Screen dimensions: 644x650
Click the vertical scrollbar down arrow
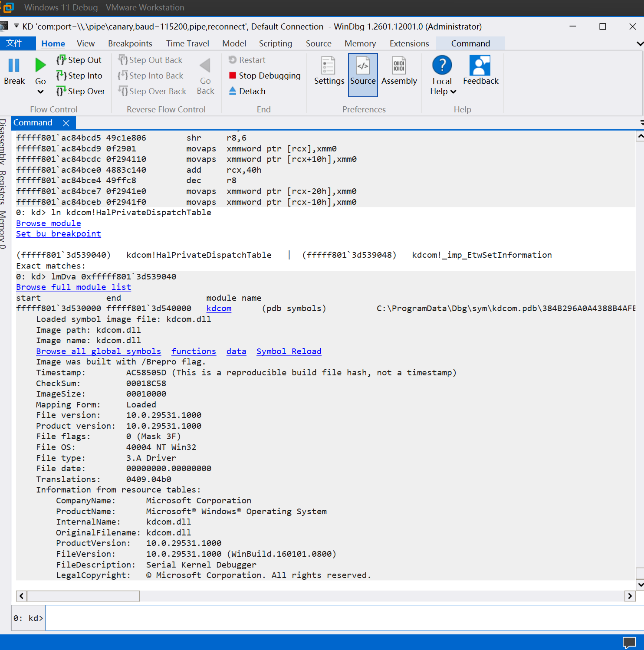tap(640, 584)
